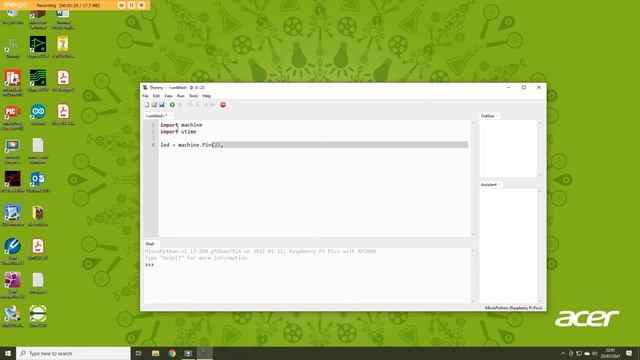640x360 pixels.
Task: Open Task View on the taskbar
Action: tap(139, 353)
